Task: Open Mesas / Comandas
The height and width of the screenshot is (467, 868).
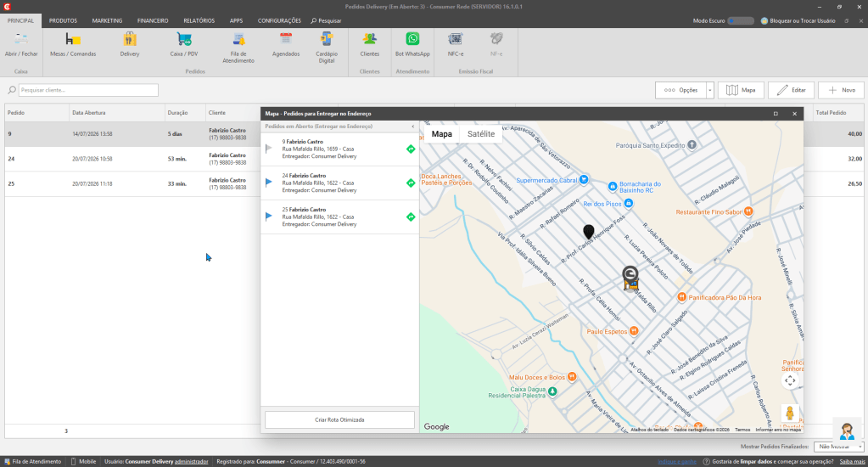Action: tap(73, 44)
